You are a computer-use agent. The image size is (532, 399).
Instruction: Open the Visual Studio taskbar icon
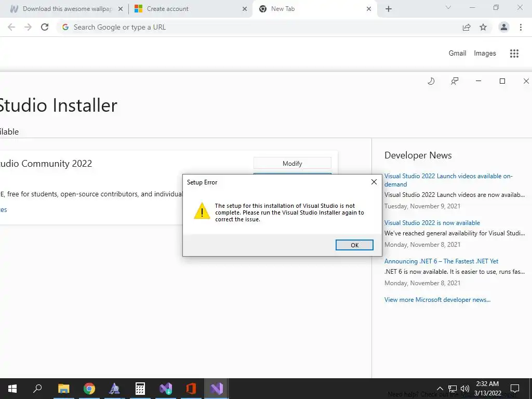217,389
